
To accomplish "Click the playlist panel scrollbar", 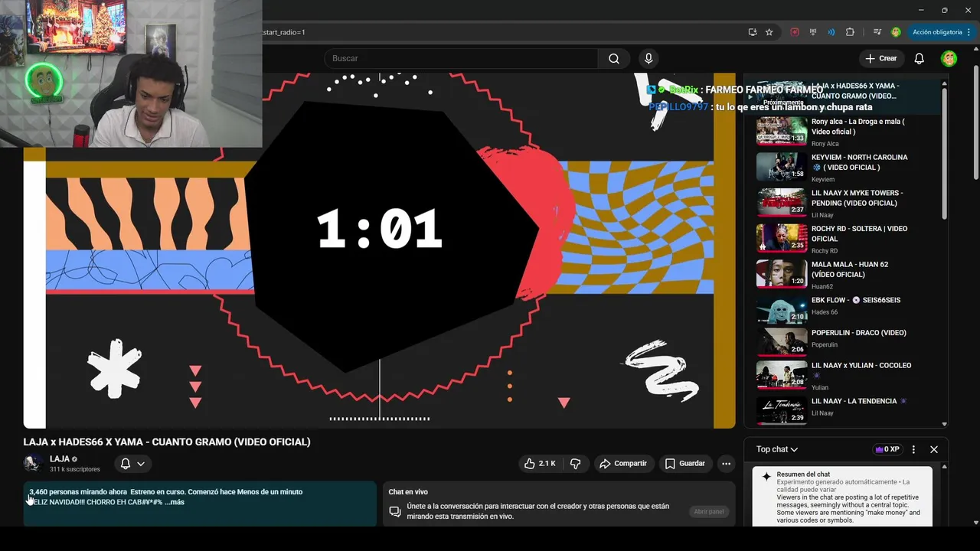I will 945,153.
